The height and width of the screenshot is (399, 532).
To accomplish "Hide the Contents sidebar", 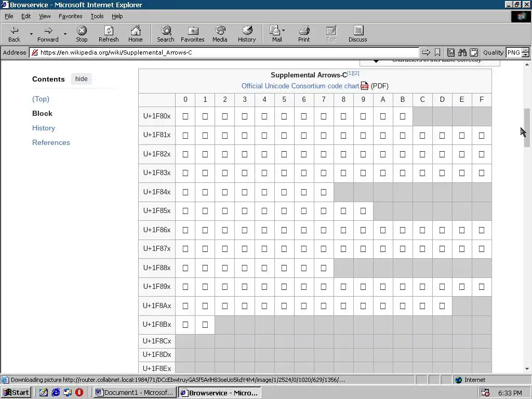I will pos(82,79).
